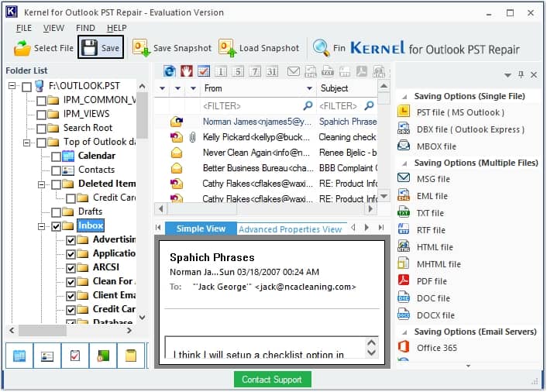Click the Find magnifier icon in toolbar
547x392 pixels.
[x=321, y=48]
